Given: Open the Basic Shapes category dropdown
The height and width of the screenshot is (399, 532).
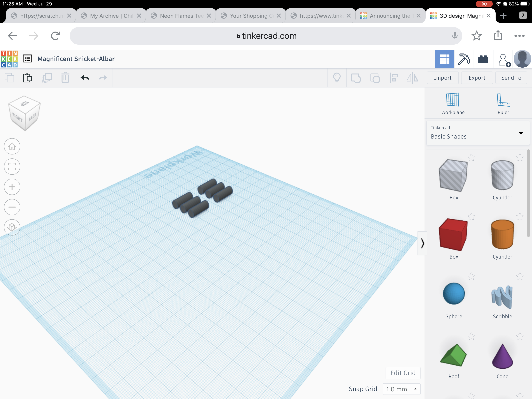Looking at the screenshot, I should click(x=478, y=133).
